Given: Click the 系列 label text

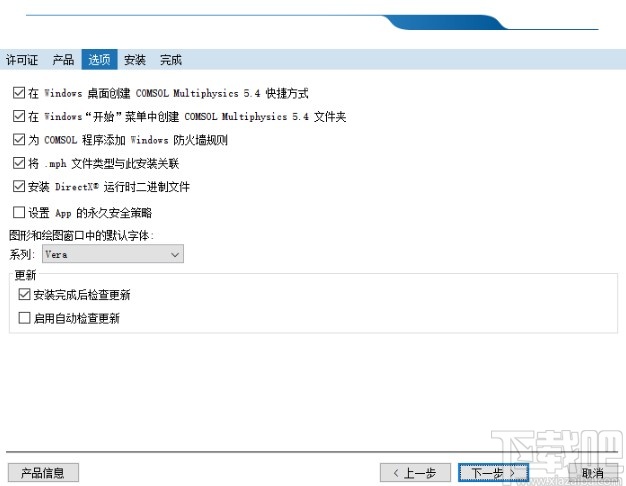Looking at the screenshot, I should click(x=22, y=254).
